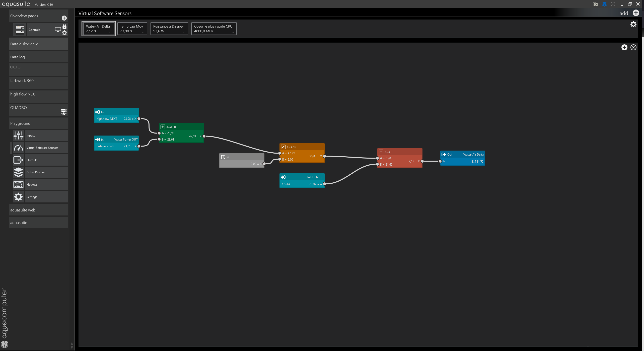Select the farbwerk 360 Water Pump OUT node

116,143
